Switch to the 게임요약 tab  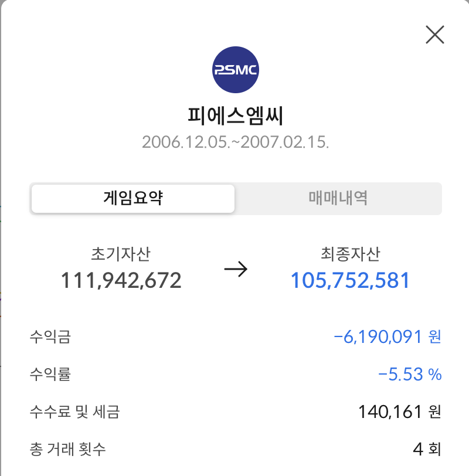pyautogui.click(x=133, y=199)
